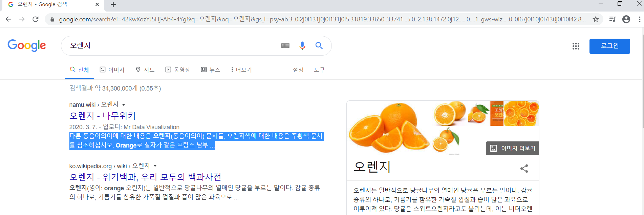
Task: Click the knowledge panel description text
Action: (x=443, y=199)
